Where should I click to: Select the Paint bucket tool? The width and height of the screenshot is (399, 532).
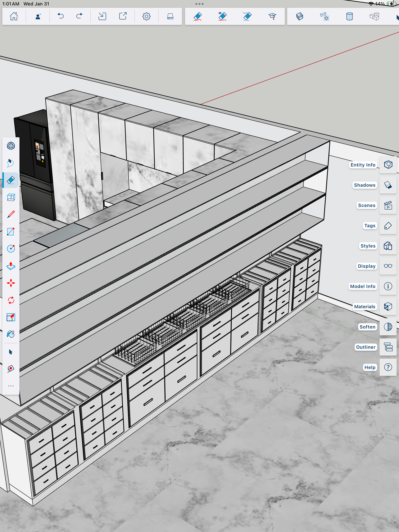[x=11, y=334]
